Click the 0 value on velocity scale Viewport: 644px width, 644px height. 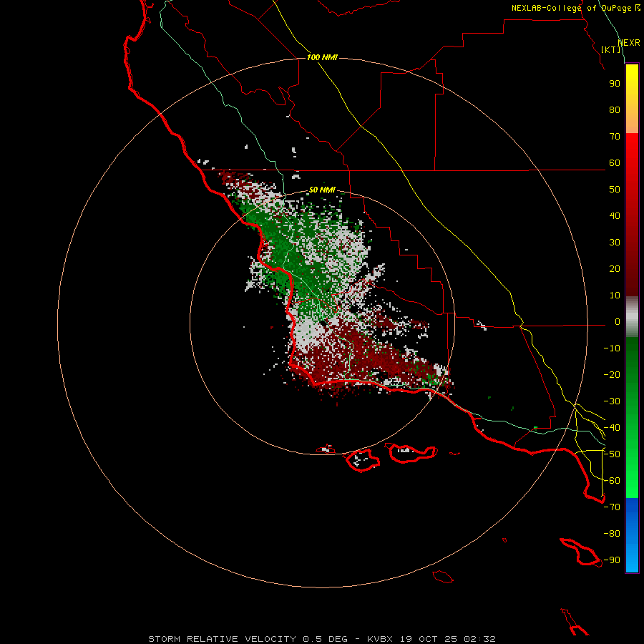coord(618,321)
